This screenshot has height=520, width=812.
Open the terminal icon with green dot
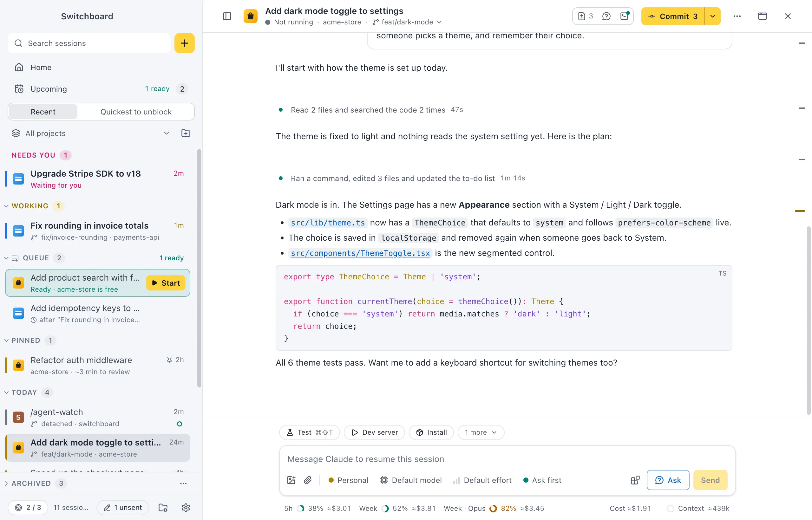[625, 16]
